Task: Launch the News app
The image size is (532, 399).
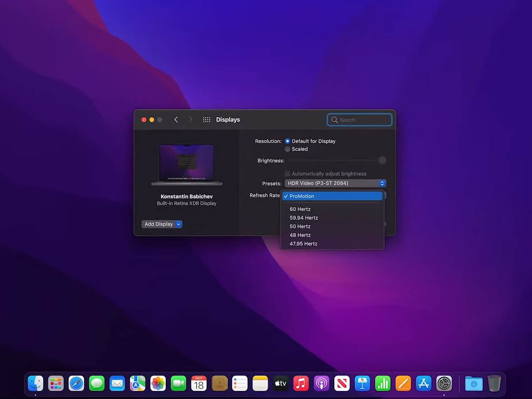Action: coord(342,383)
